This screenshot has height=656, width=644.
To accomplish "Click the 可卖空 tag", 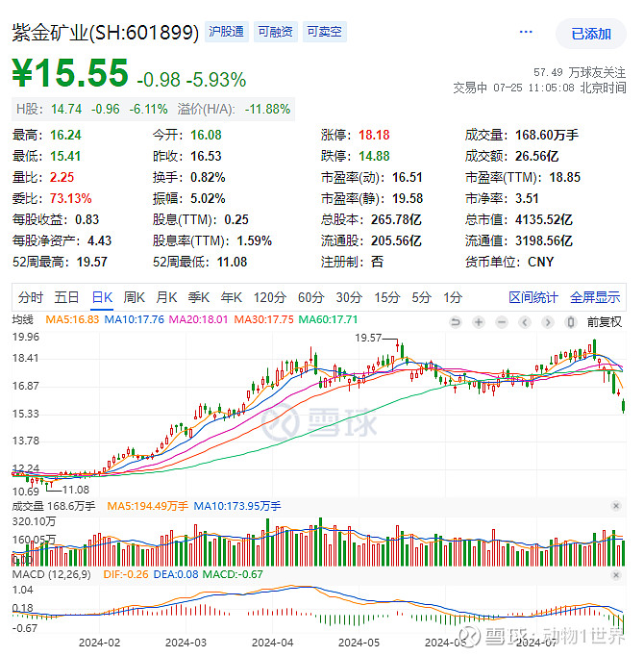I will (324, 32).
